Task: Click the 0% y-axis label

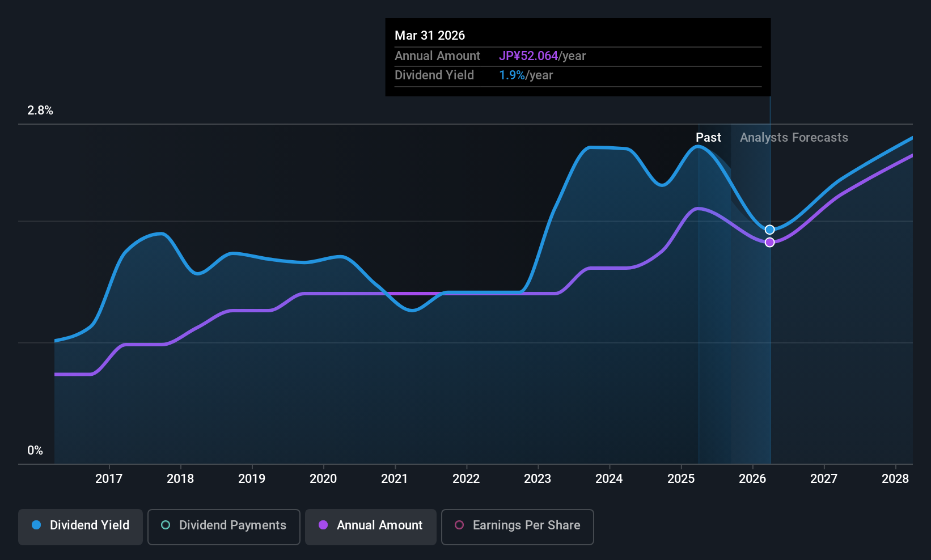Action: coord(35,451)
